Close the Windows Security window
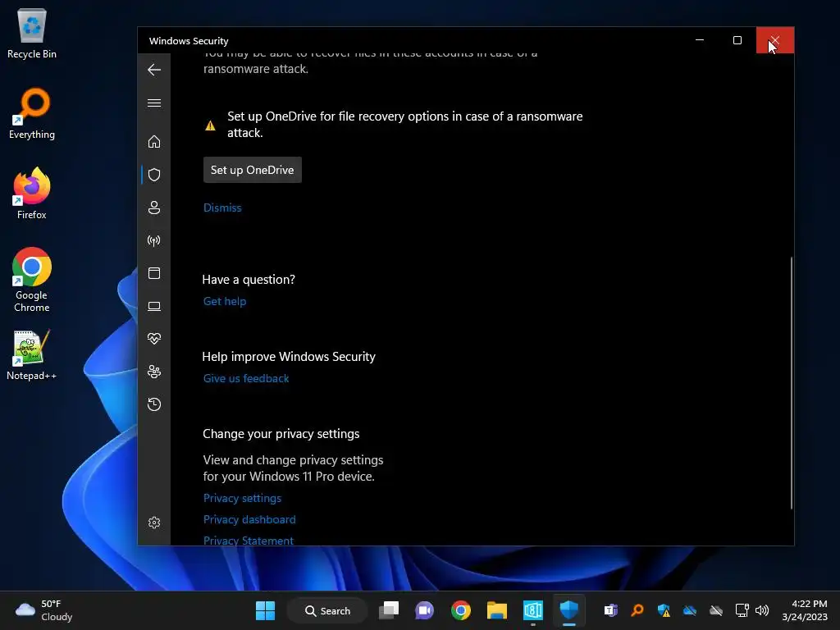840x630 pixels. click(x=774, y=40)
